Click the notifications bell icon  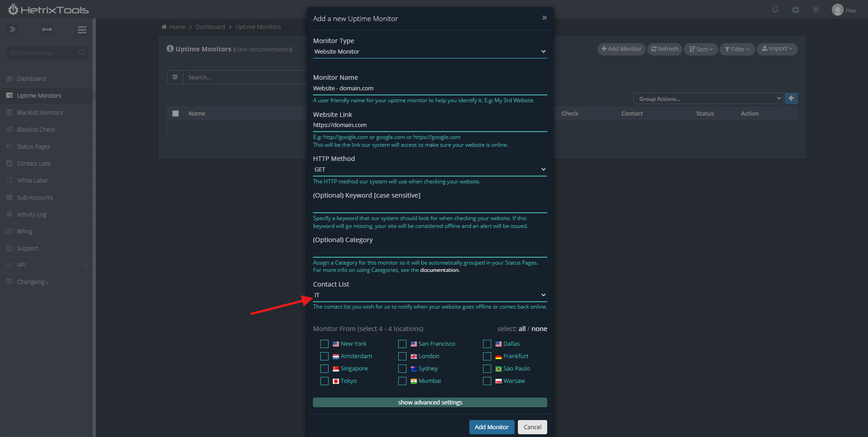(x=775, y=10)
